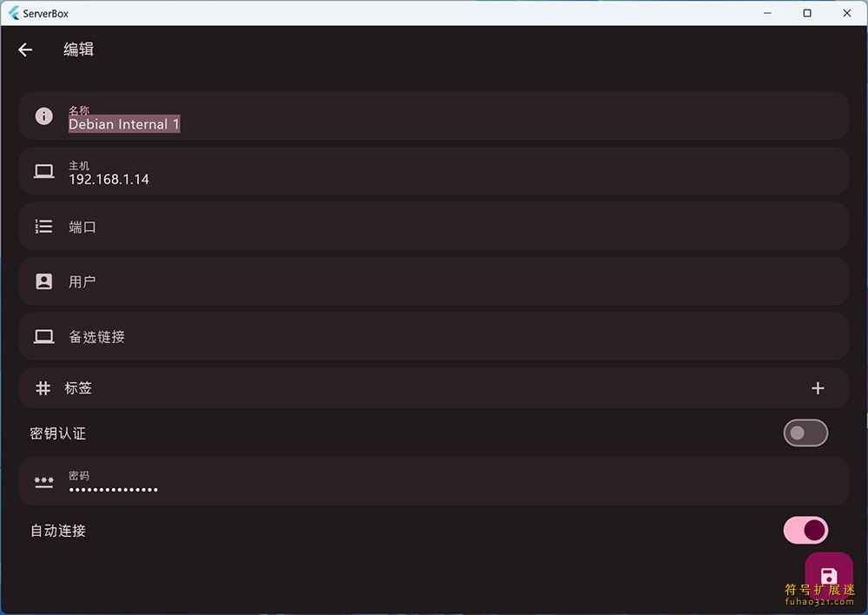The height and width of the screenshot is (615, 868).
Task: Go back using the arrow icon
Action: click(x=25, y=50)
